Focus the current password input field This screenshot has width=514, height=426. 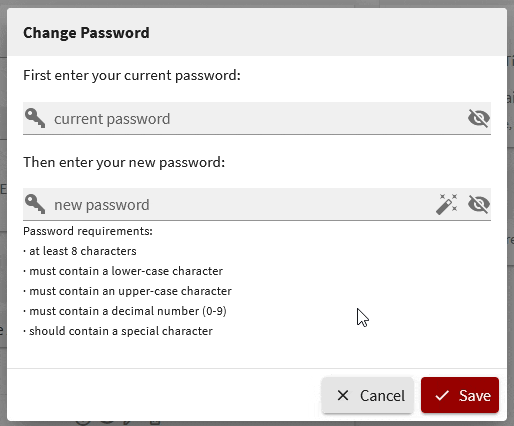point(257,119)
